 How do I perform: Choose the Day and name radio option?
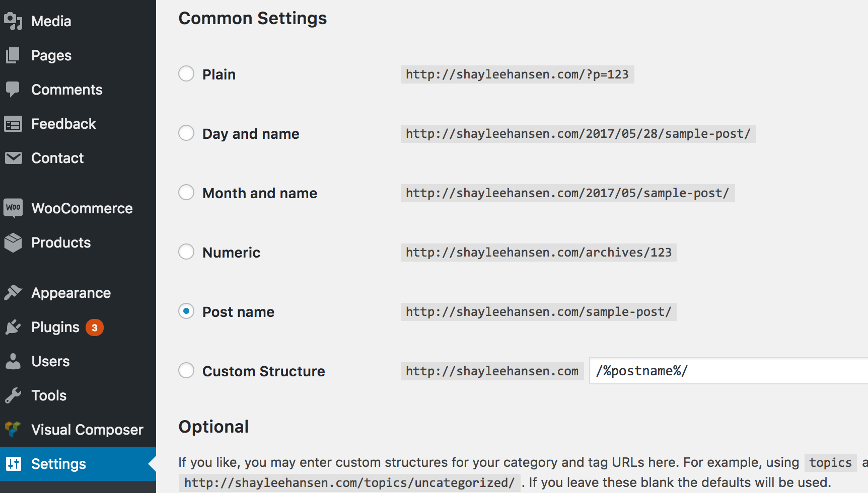click(186, 133)
